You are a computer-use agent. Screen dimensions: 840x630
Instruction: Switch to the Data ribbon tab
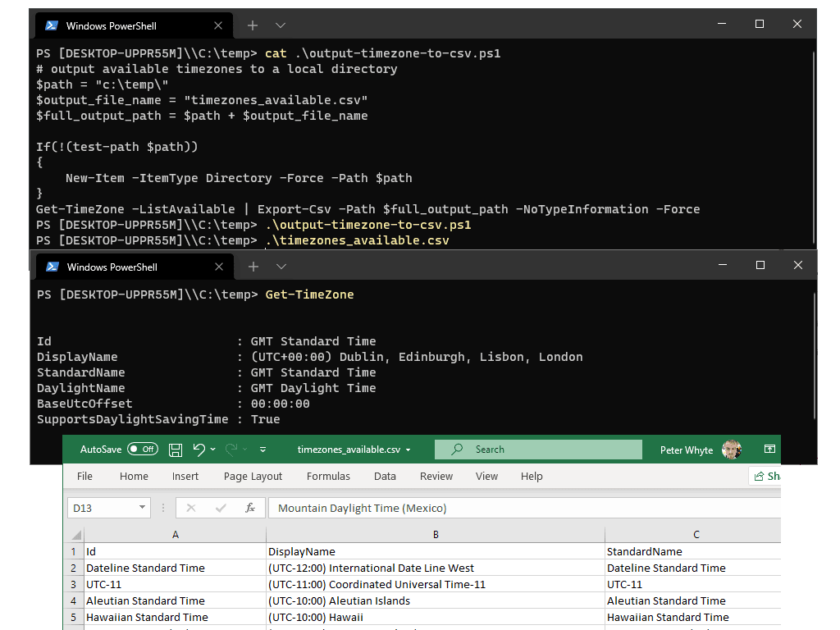click(385, 477)
